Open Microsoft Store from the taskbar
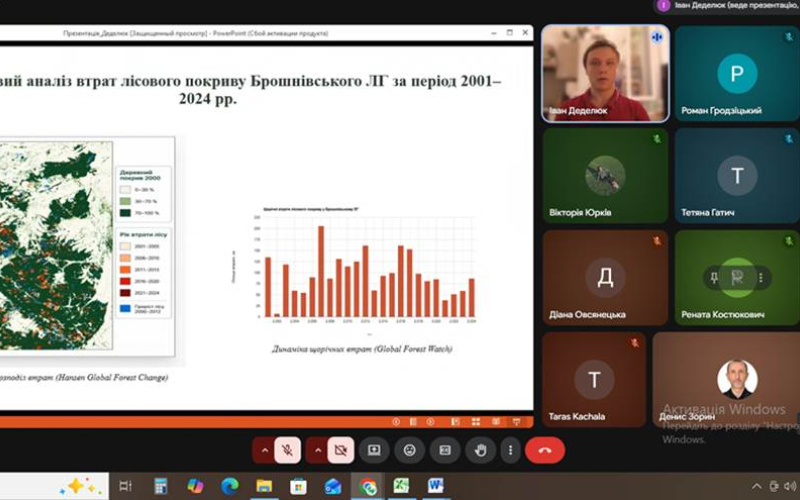800x500 pixels. point(298,486)
